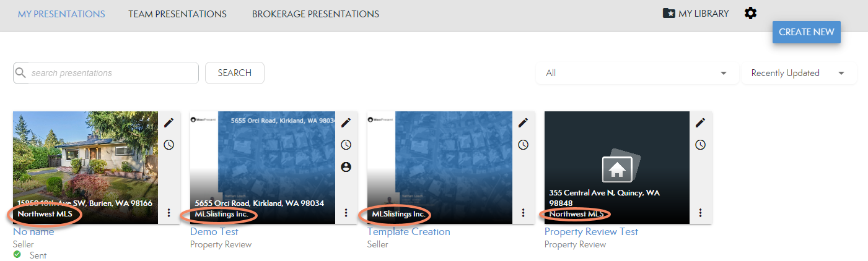Open the Burien house photo thumbnail
Screen dimensions: 868x261
85,155
